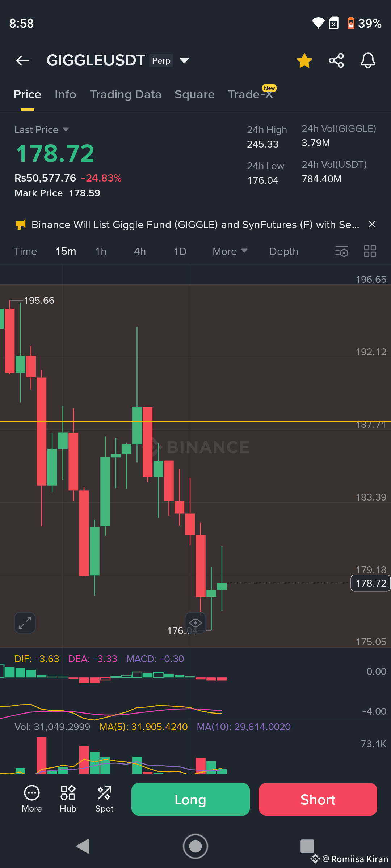
Task: Open the Hub shortcut
Action: click(x=68, y=799)
